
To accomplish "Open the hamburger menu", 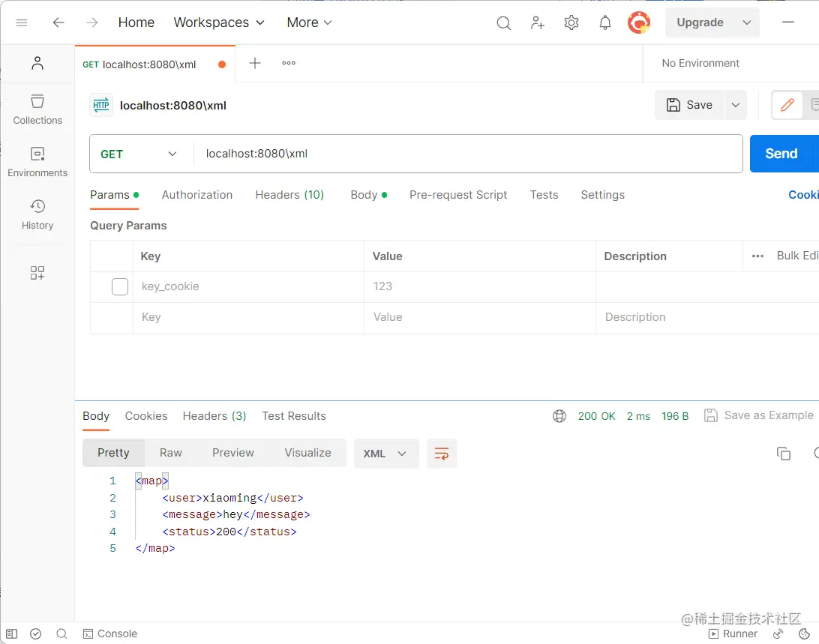I will pos(22,22).
